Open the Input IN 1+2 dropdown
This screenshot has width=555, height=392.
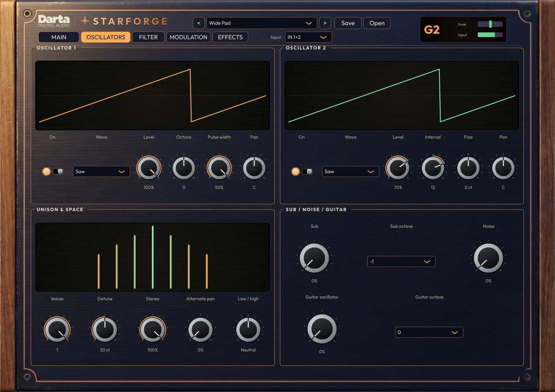(x=308, y=37)
